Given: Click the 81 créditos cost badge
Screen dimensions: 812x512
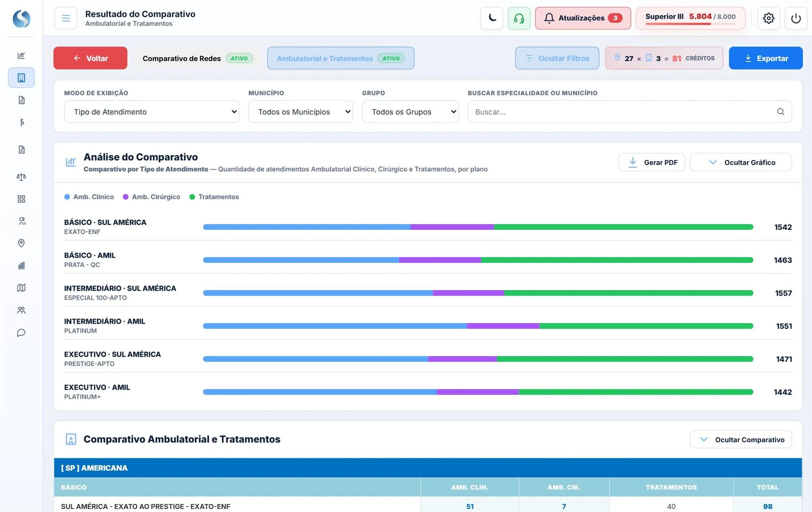Looking at the screenshot, I should pyautogui.click(x=664, y=58).
